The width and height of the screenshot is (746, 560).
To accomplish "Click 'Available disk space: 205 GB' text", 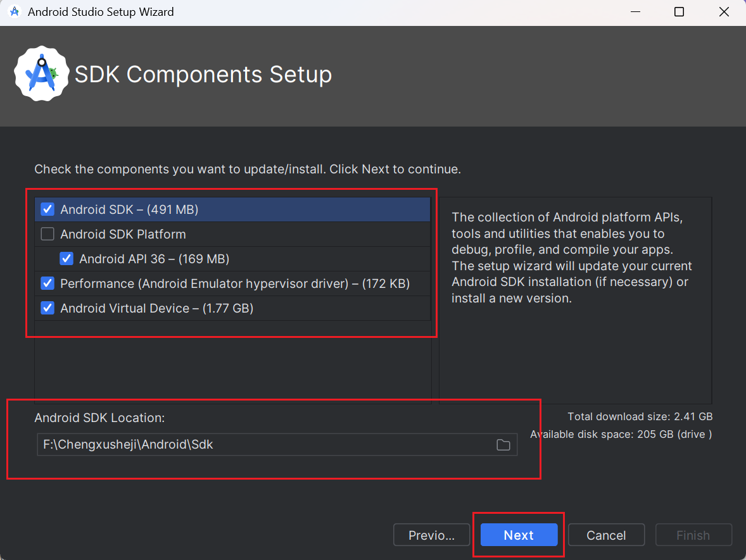I will 621,435.
